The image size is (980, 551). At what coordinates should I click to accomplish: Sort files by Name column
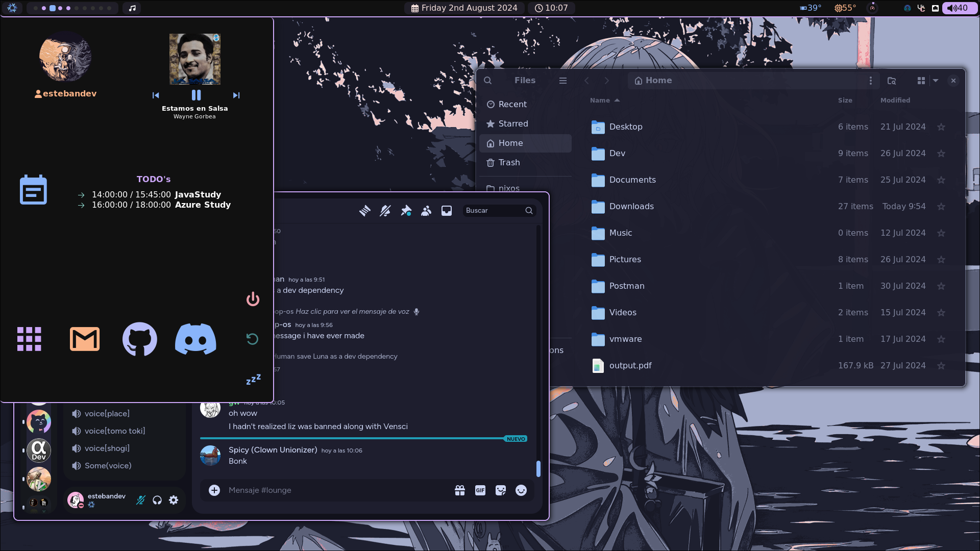[600, 101]
